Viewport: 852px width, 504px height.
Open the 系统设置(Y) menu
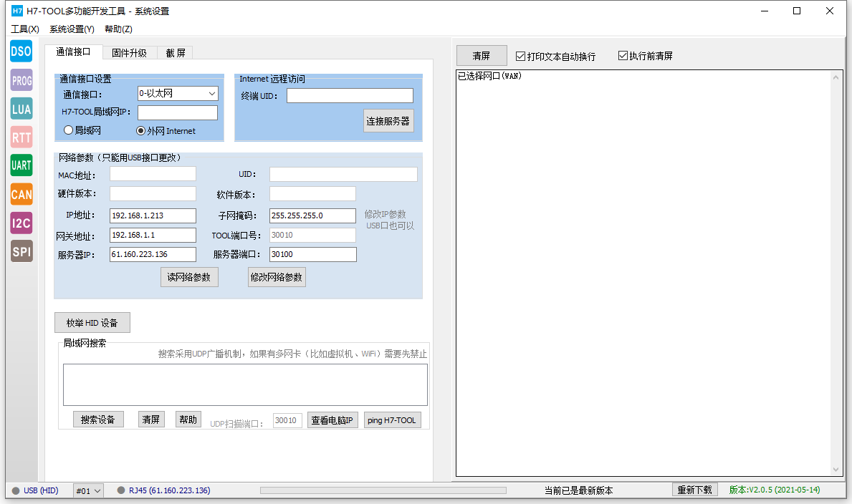(x=72, y=29)
